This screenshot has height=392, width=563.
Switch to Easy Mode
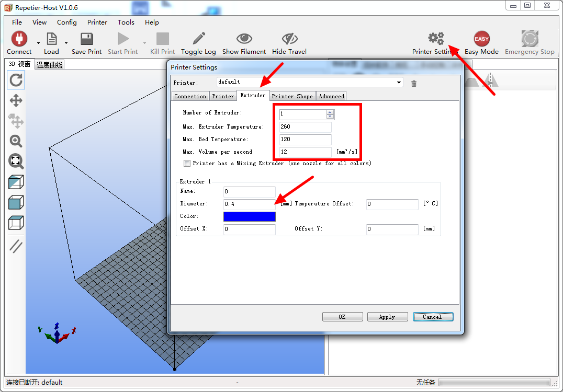point(481,39)
